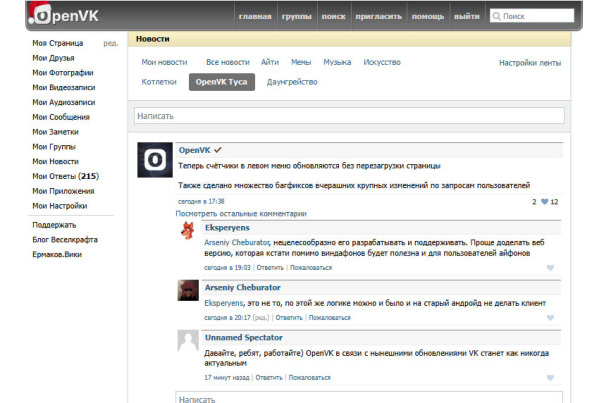Image resolution: width=604 pixels, height=403 pixels.
Task: Click the verified checkmark next to OpenVK
Action: [218, 150]
